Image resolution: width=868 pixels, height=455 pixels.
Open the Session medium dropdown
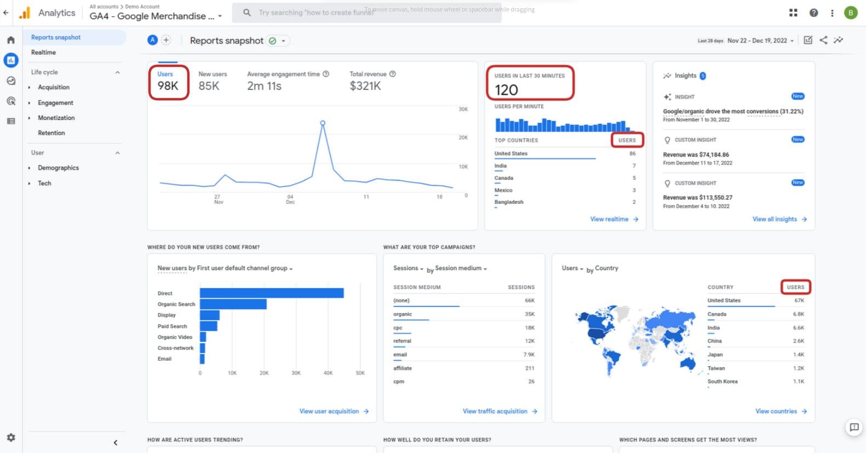[461, 269]
